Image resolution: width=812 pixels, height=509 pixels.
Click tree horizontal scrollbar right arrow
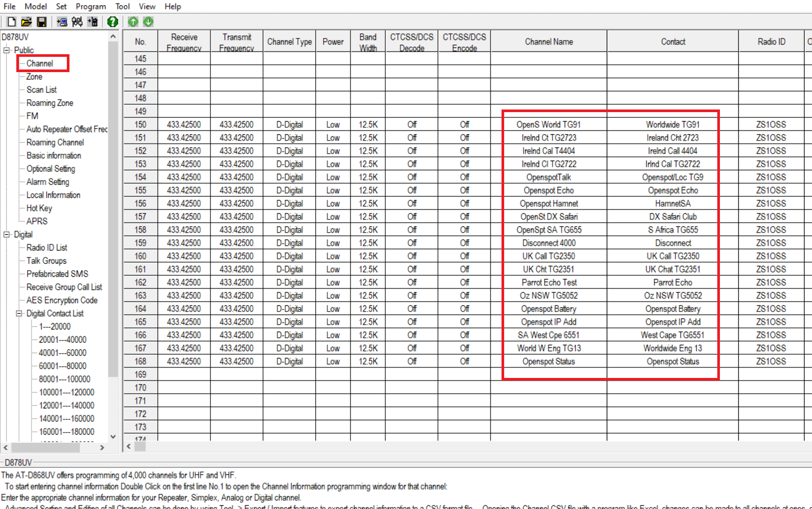[102, 447]
